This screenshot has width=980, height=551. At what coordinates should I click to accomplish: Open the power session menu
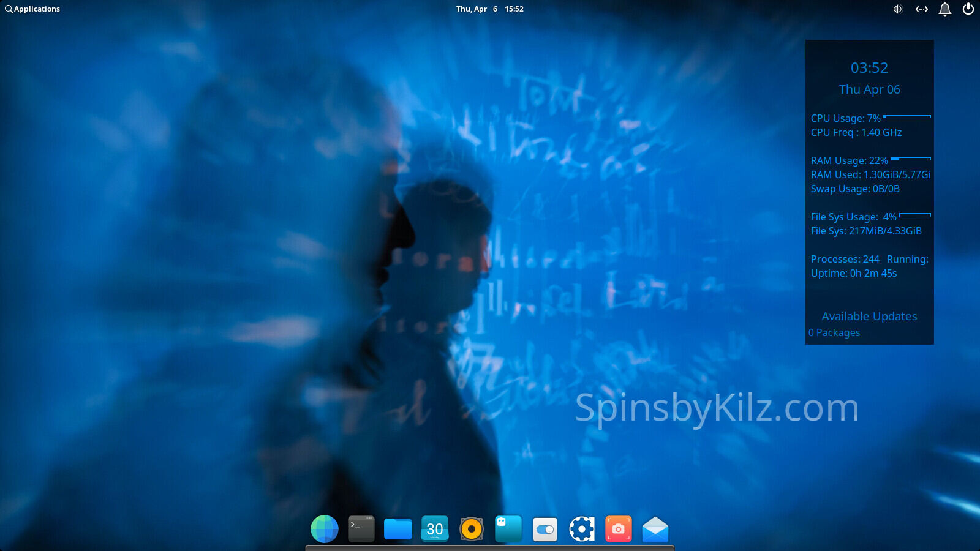pos(968,9)
